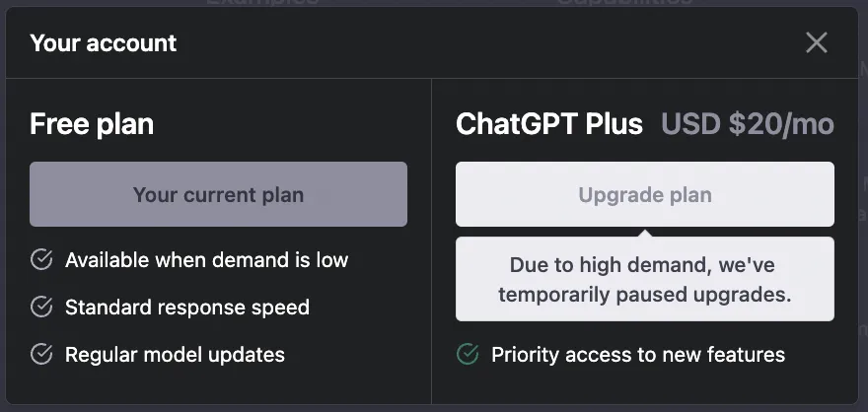Select the Free plan heading

tap(92, 124)
